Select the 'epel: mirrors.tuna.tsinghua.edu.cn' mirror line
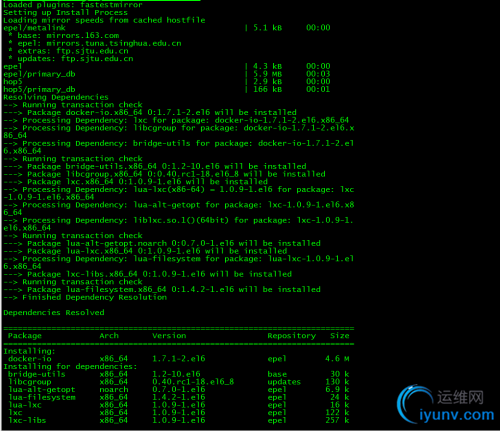 pyautogui.click(x=99, y=43)
